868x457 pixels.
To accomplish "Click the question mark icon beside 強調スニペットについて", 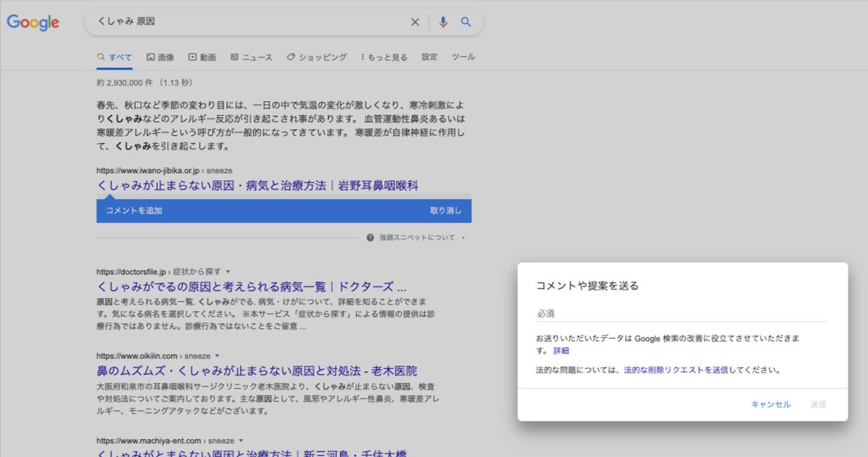I will coord(370,237).
